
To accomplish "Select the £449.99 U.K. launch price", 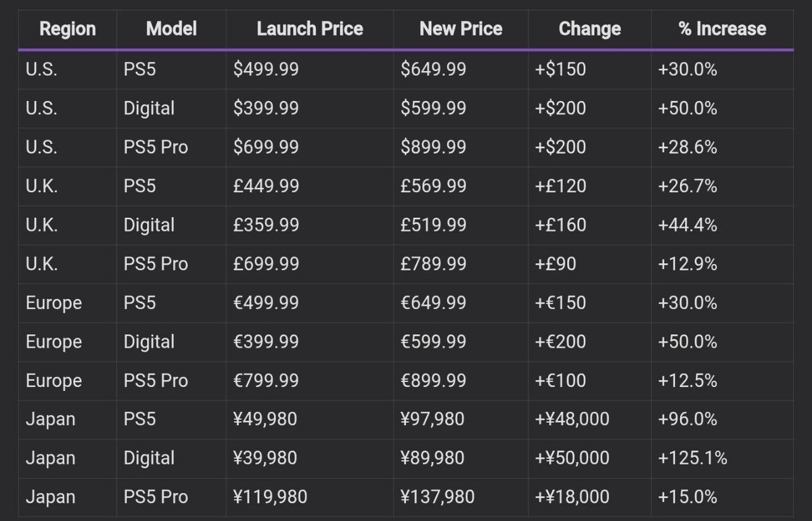I will click(x=266, y=186).
